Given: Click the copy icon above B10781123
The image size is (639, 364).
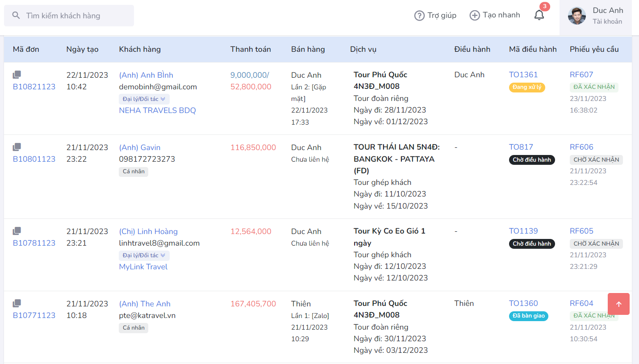Looking at the screenshot, I should pos(17,231).
